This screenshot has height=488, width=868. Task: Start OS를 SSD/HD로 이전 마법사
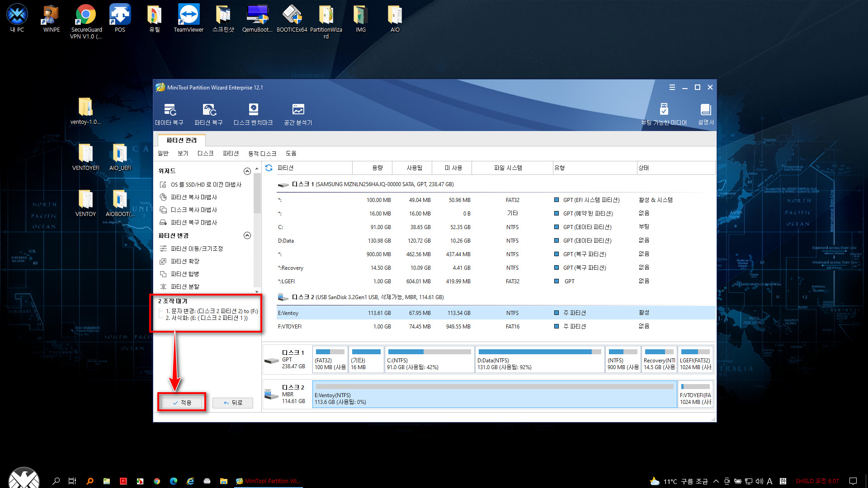click(x=201, y=184)
